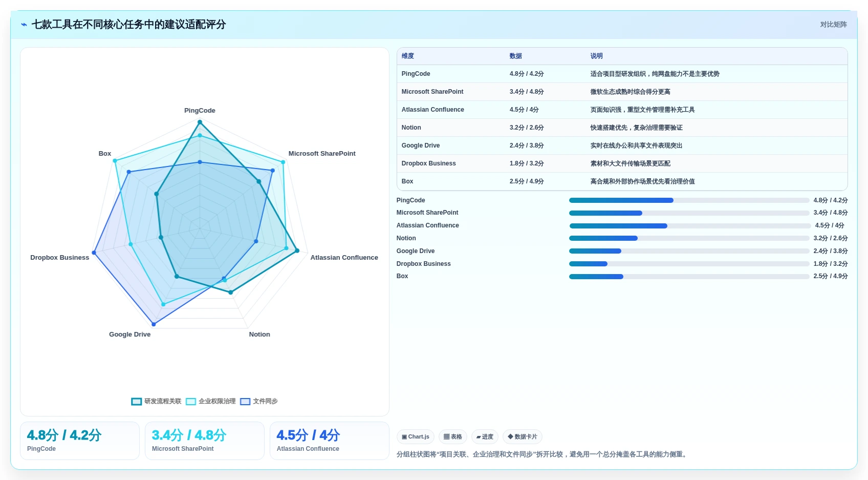Click the Dropbox Business progress bar
Viewport: 868px width, 480px height.
(689, 264)
